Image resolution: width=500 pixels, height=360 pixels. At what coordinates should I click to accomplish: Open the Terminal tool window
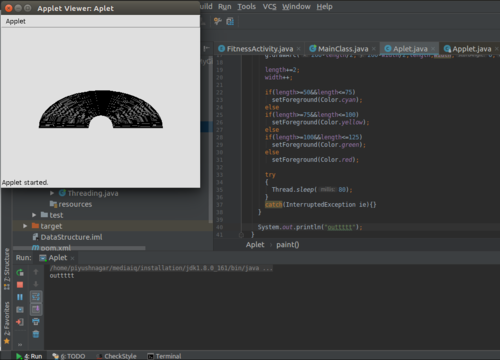tap(164, 356)
